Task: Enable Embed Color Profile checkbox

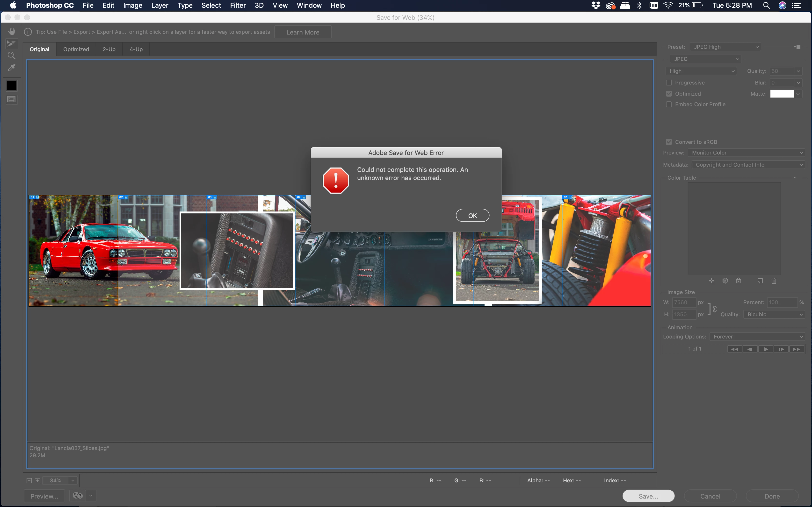Action: coord(669,104)
